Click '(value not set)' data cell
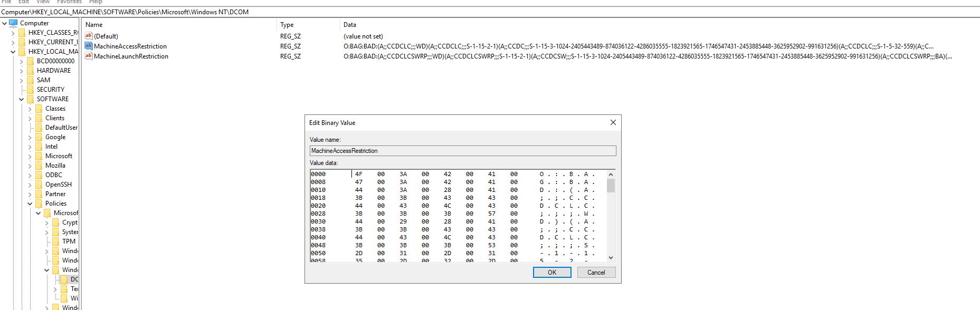The image size is (980, 310). (363, 36)
